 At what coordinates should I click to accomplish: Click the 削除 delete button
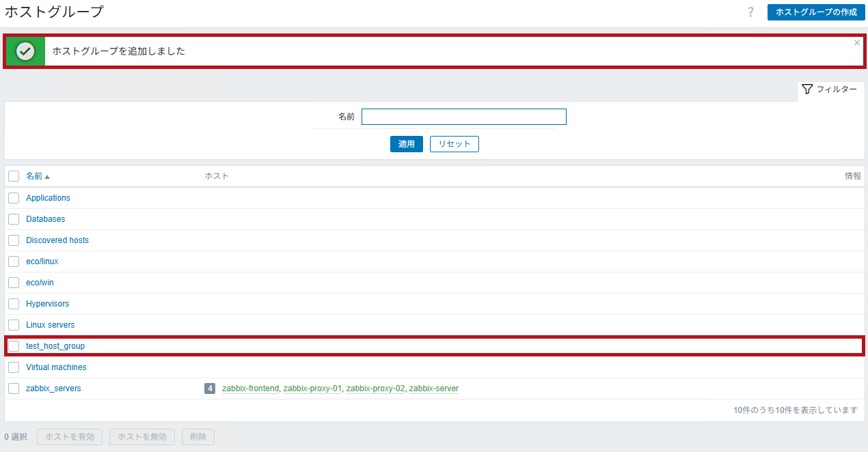tap(198, 437)
